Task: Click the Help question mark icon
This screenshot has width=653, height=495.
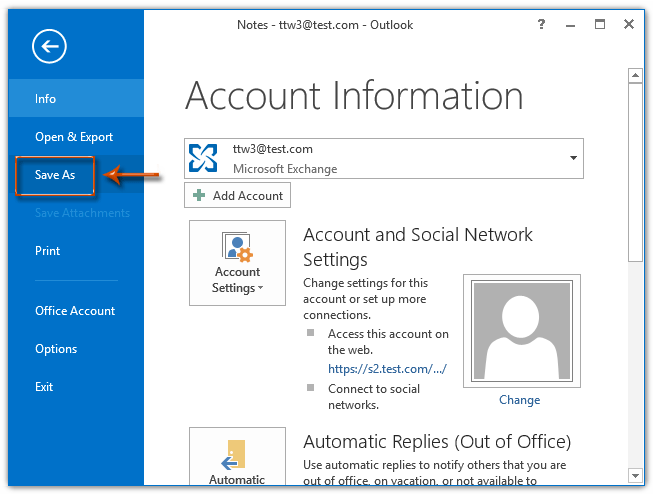Action: pos(541,24)
